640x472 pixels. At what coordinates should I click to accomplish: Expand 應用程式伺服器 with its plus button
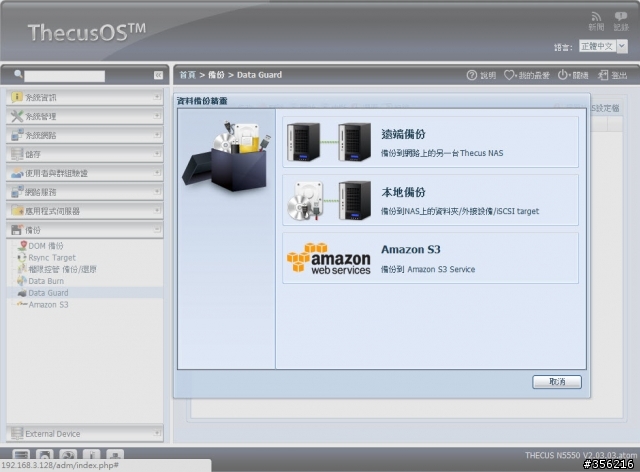pos(157,211)
